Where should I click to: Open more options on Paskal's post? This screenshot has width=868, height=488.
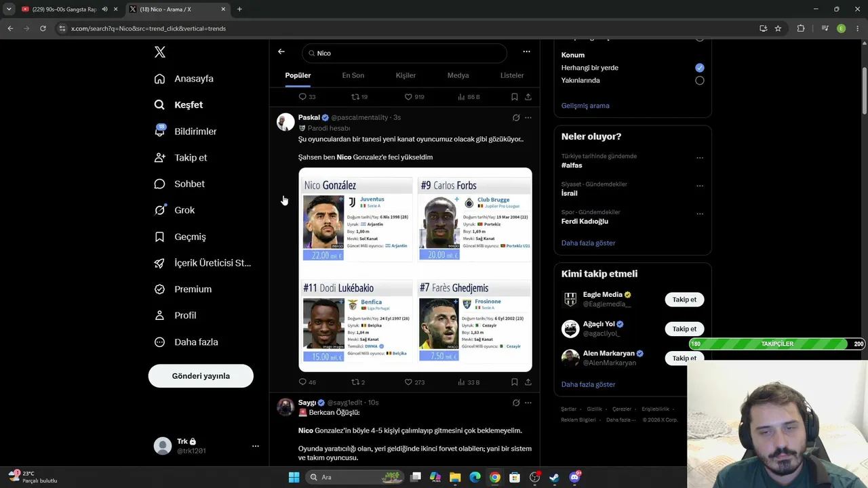click(528, 117)
